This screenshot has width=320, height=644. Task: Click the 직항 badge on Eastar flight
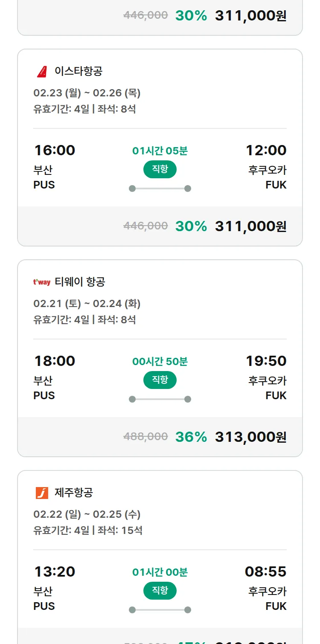tap(160, 169)
